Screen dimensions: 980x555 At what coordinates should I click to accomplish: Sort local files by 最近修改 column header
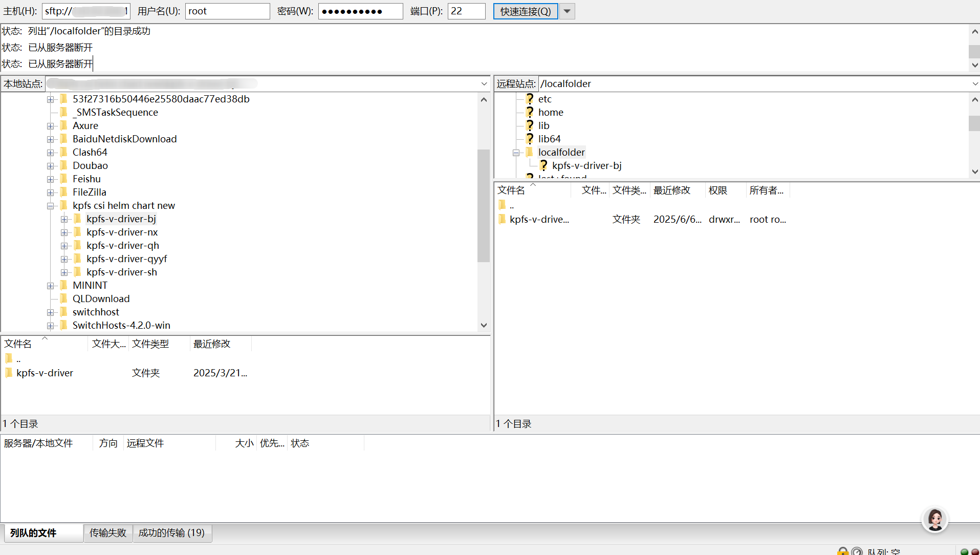[x=212, y=344]
